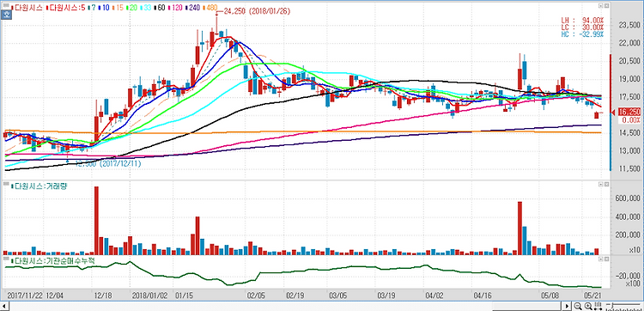
Task: Click the zoom out magnifier icon
Action: point(578,306)
